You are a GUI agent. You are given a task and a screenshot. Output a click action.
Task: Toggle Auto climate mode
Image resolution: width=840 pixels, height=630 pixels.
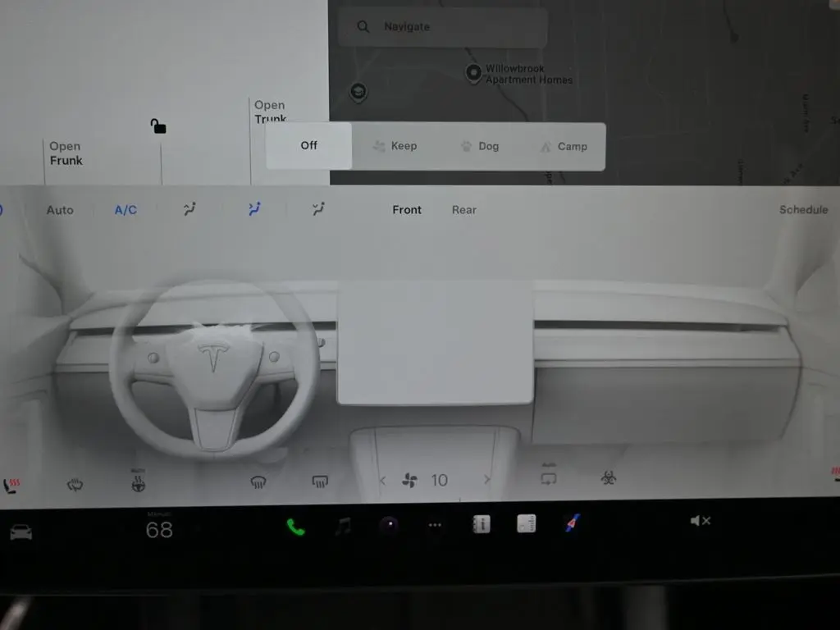click(60, 210)
